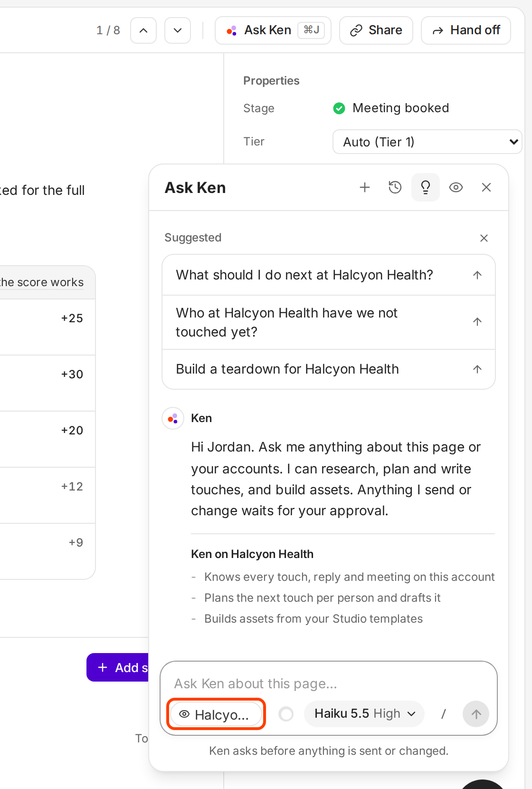Viewport: 532px width, 789px height.
Task: Go to previous record with up chevron
Action: coord(143,30)
